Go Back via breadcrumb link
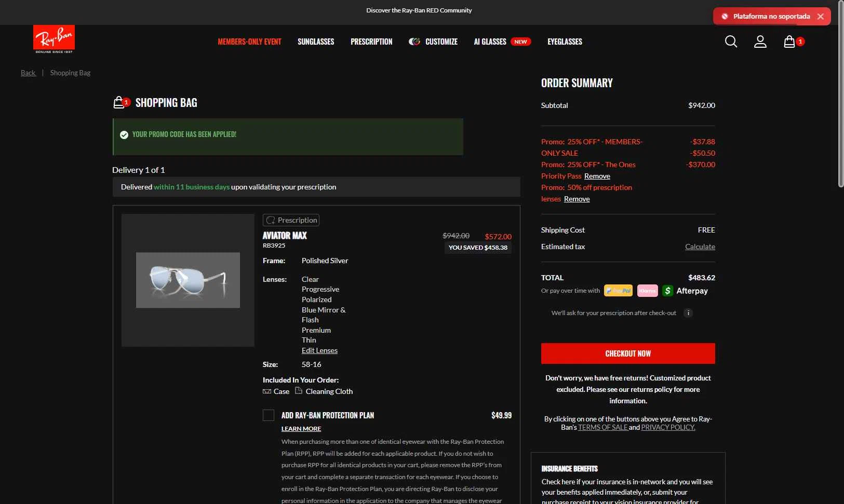This screenshot has width=844, height=504. 28,73
